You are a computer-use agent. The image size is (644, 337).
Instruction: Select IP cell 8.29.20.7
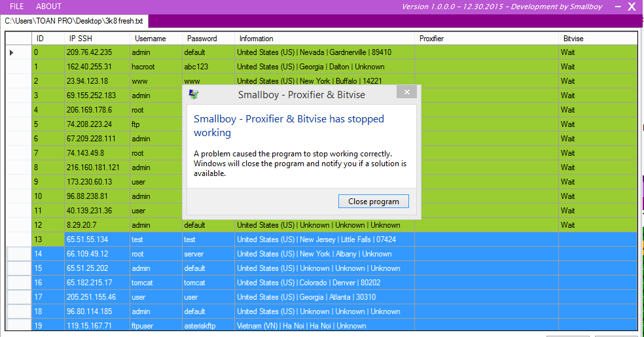97,225
